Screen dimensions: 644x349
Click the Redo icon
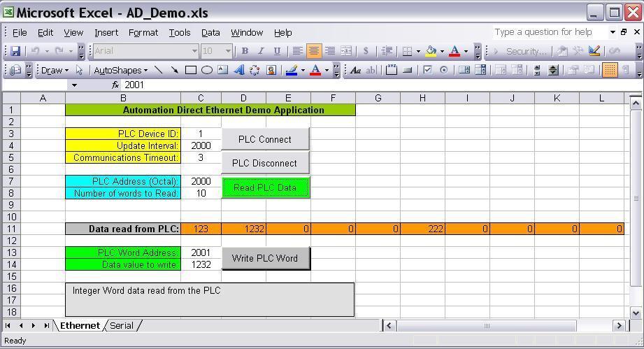pos(59,51)
